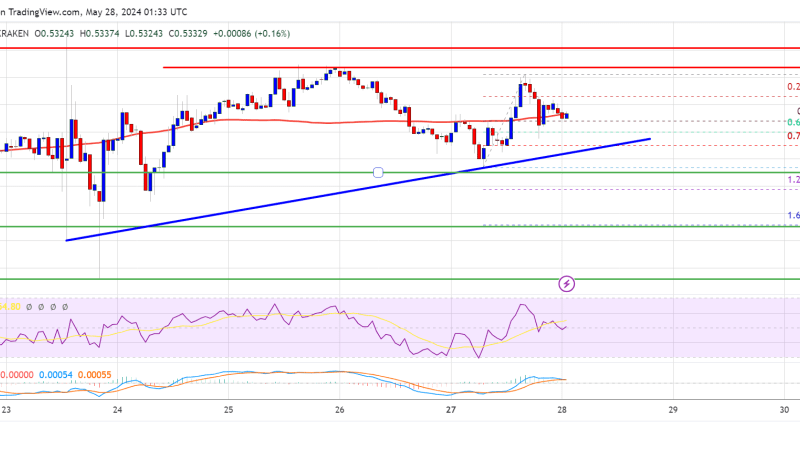Click the Fibonacci level label 1.2

pyautogui.click(x=793, y=180)
